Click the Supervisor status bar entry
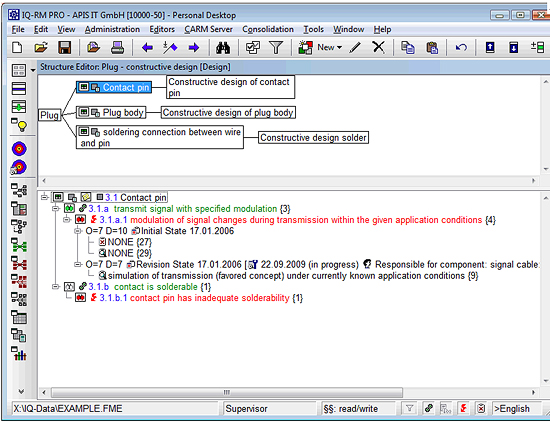 click(269, 409)
